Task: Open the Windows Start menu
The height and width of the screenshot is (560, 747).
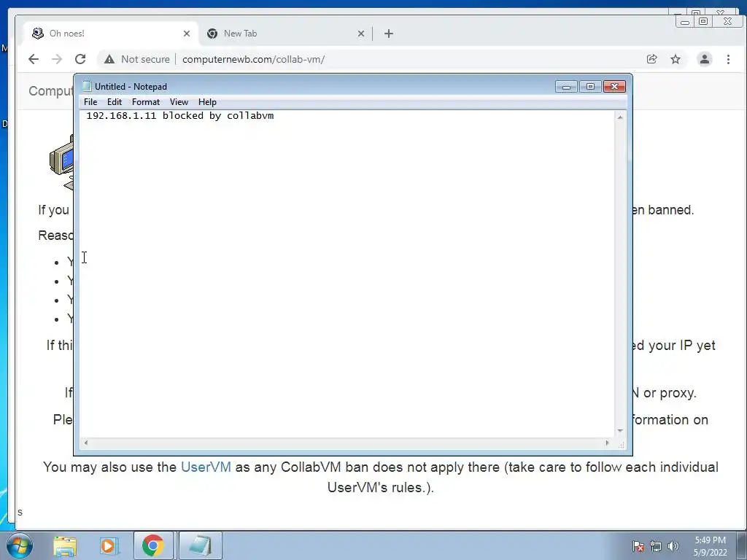Action: [x=20, y=545]
